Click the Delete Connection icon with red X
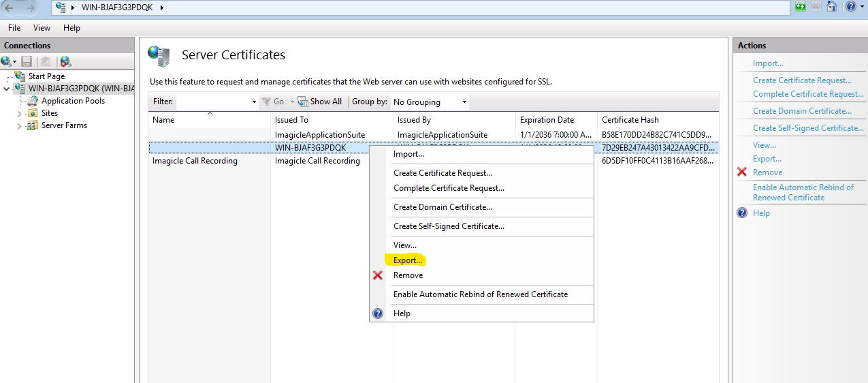 tap(65, 61)
